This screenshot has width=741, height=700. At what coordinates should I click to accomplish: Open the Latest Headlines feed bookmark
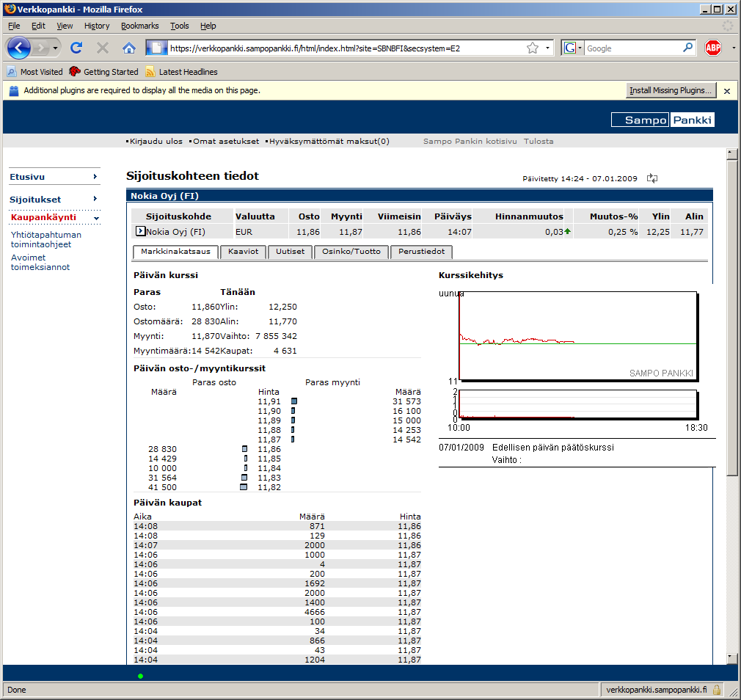[181, 72]
